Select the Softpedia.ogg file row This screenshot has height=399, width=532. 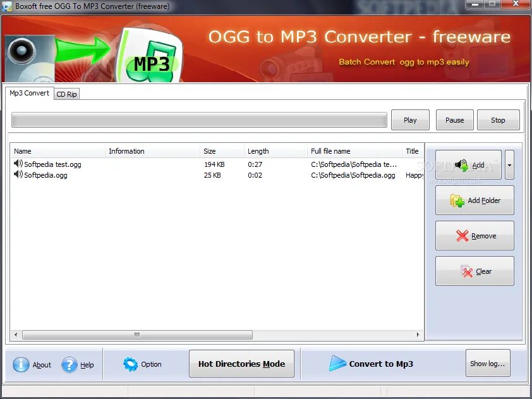[x=217, y=175]
